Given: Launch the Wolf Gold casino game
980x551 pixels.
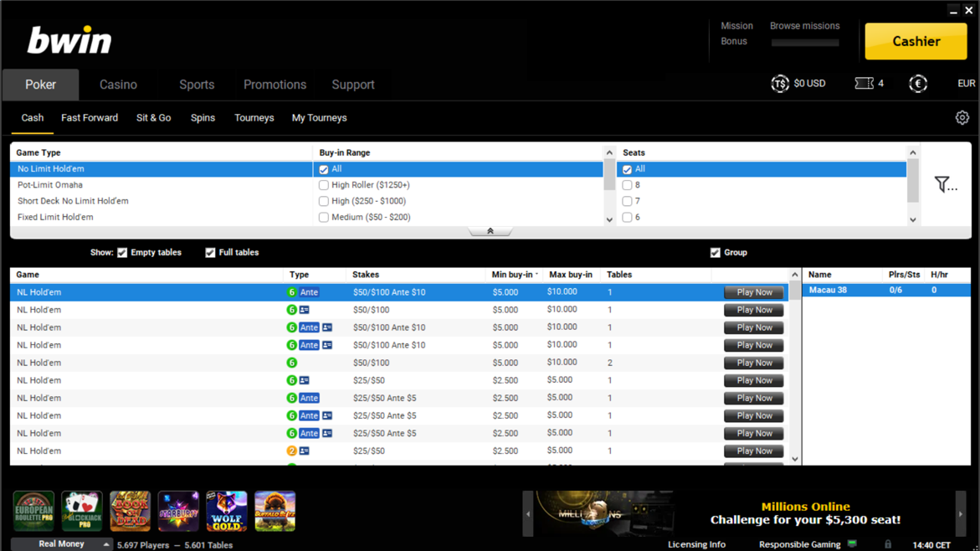Looking at the screenshot, I should point(227,511).
